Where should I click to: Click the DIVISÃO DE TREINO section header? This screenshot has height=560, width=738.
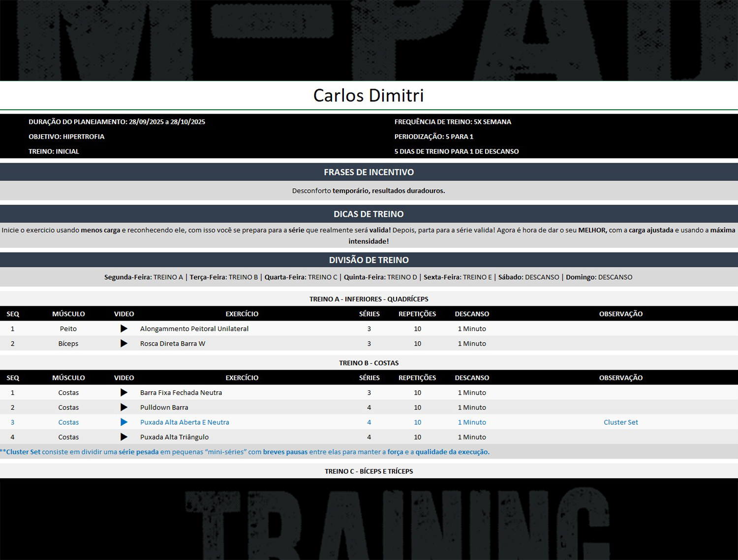point(369,260)
